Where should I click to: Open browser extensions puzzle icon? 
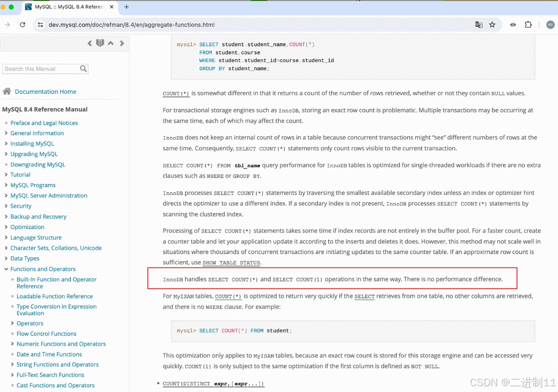[x=528, y=25]
